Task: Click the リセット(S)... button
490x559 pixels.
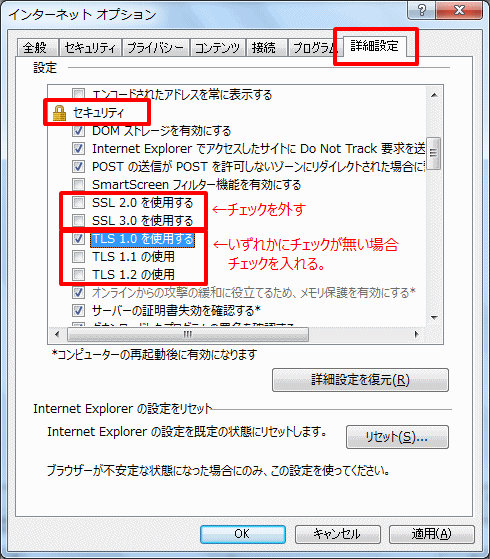Action: point(397,437)
